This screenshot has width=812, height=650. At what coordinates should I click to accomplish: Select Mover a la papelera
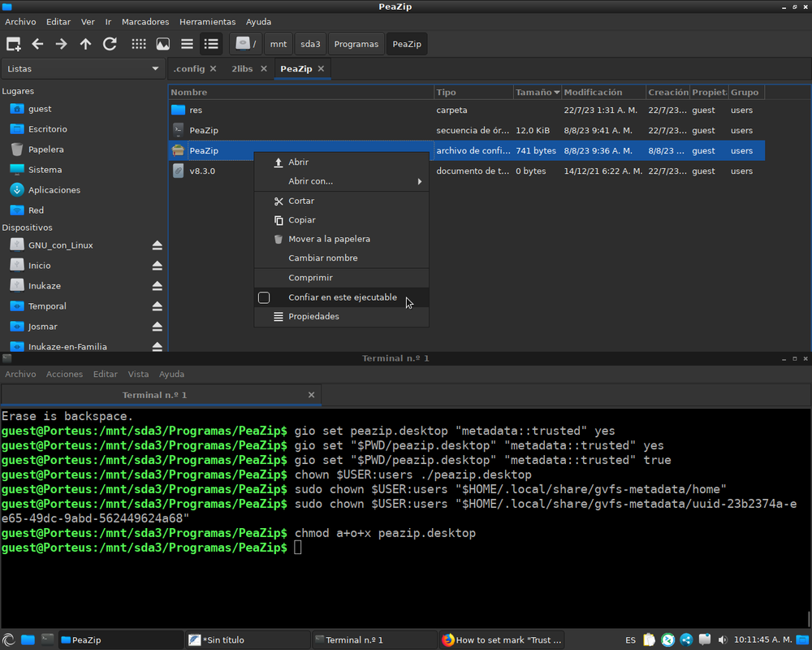[x=341, y=239]
